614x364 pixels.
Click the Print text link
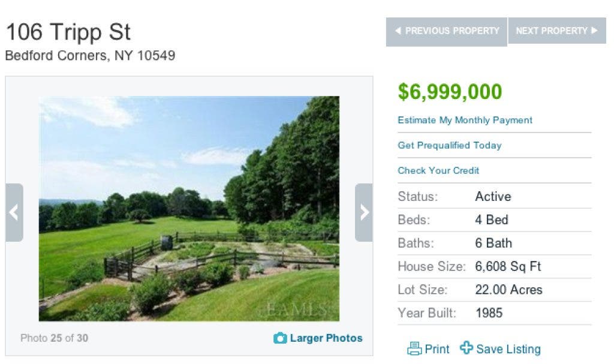pos(437,349)
